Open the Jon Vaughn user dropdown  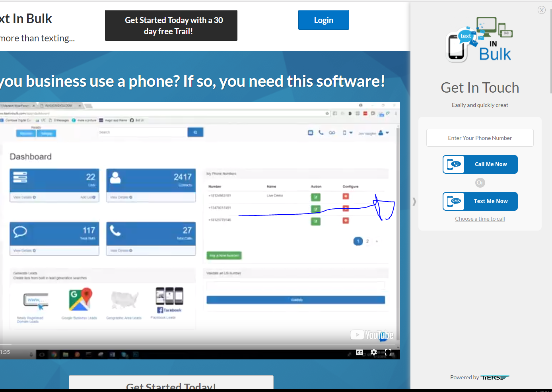coord(373,133)
